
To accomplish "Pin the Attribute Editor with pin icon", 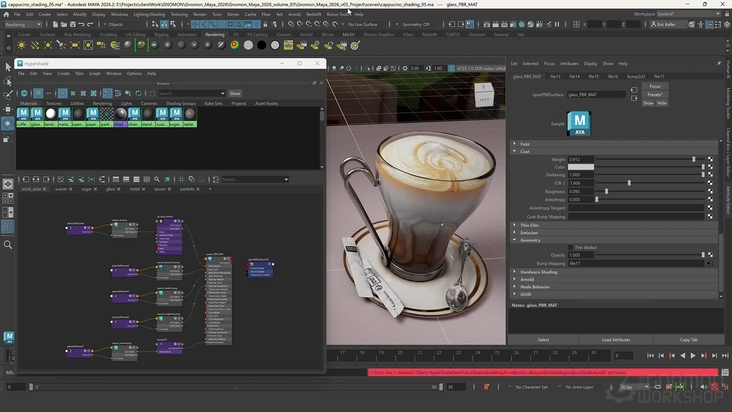I will coord(718,63).
